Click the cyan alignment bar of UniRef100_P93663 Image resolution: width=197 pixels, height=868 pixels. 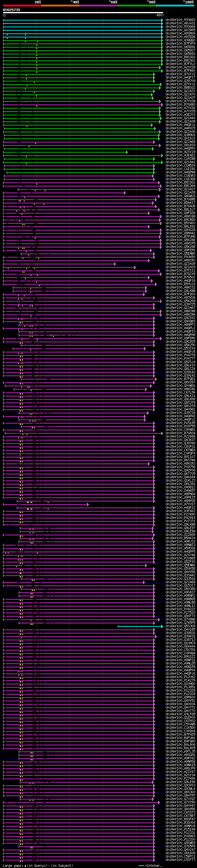83,20
